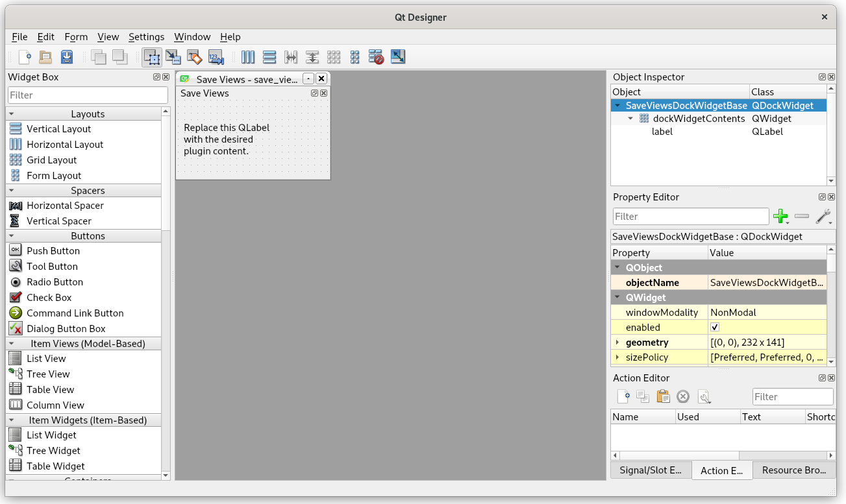Open the Edit menu
The height and width of the screenshot is (504, 846).
coord(45,37)
